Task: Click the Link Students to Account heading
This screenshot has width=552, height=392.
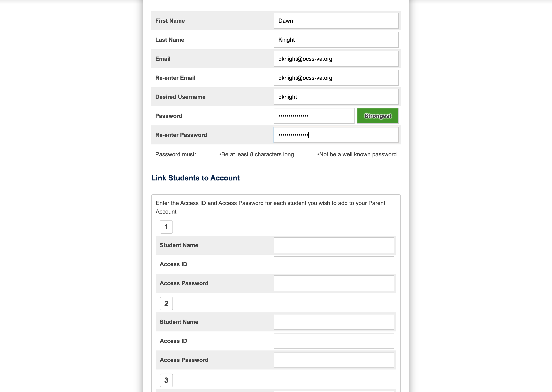Action: click(x=195, y=178)
